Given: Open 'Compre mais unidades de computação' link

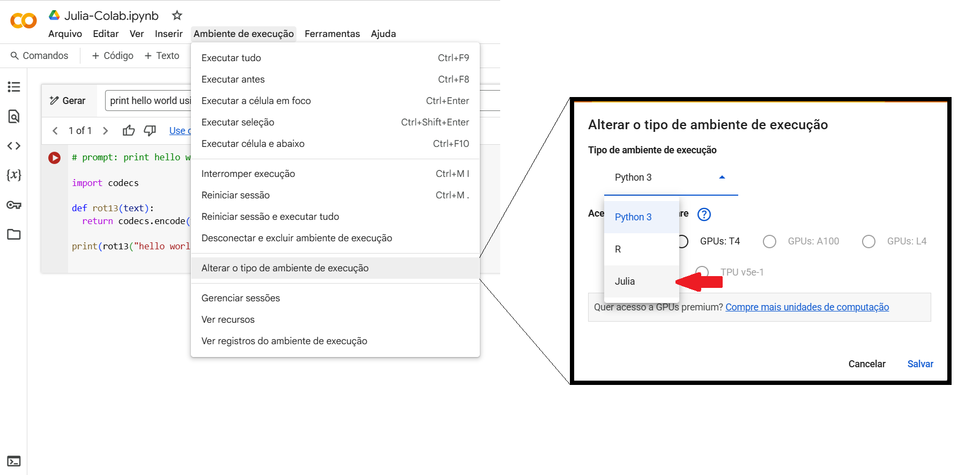Looking at the screenshot, I should pos(807,307).
